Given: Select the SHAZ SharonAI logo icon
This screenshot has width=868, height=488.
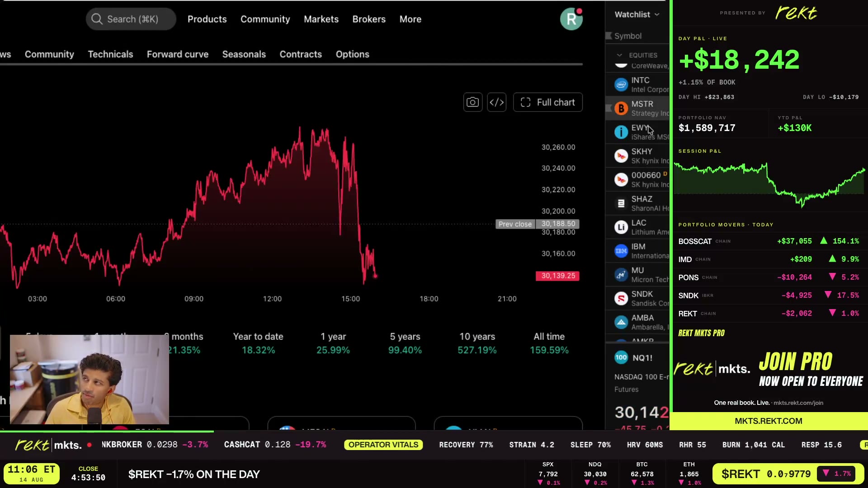Looking at the screenshot, I should point(621,203).
